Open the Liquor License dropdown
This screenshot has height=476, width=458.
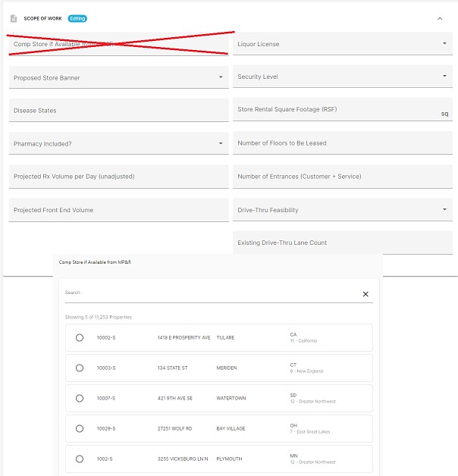[444, 44]
